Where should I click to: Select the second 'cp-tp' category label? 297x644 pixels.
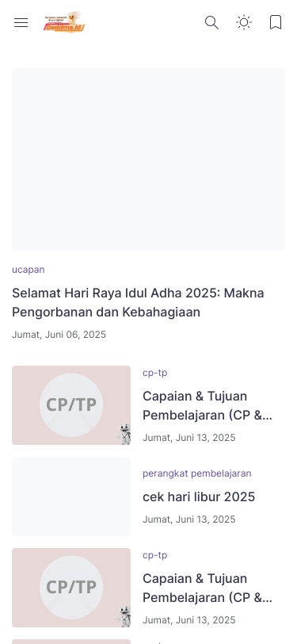click(155, 555)
